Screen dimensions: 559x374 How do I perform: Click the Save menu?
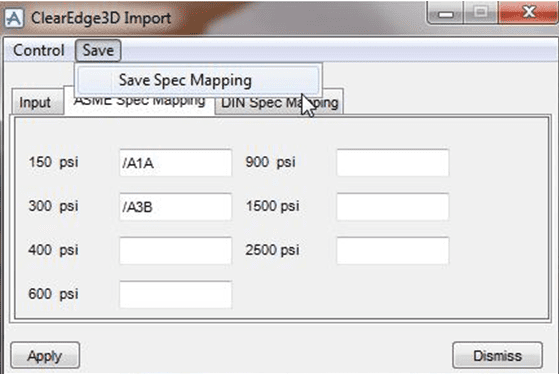98,50
